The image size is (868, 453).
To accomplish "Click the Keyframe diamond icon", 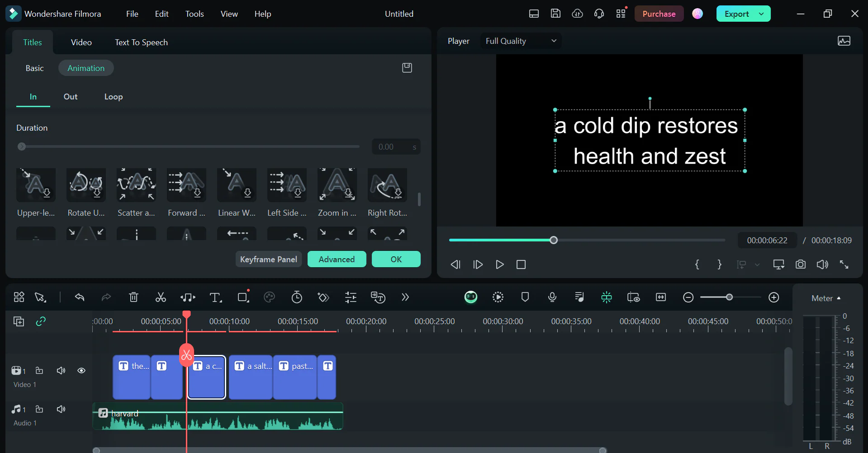I will tap(323, 297).
